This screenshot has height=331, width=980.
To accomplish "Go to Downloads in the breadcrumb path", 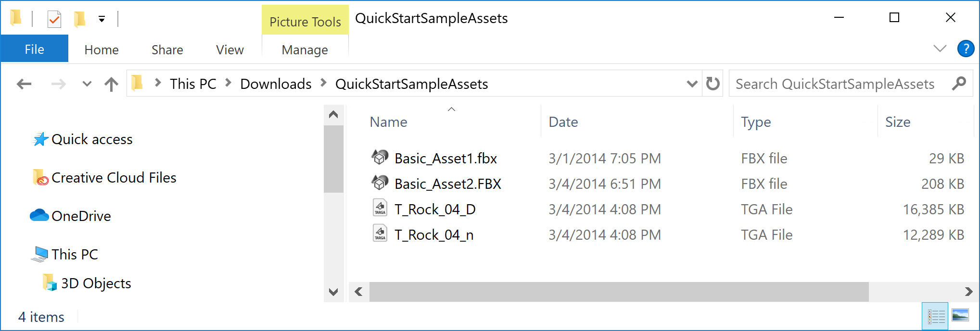I will 276,84.
